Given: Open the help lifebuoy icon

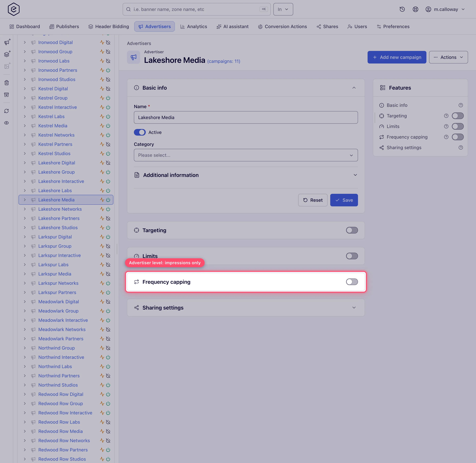Looking at the screenshot, I should [416, 9].
